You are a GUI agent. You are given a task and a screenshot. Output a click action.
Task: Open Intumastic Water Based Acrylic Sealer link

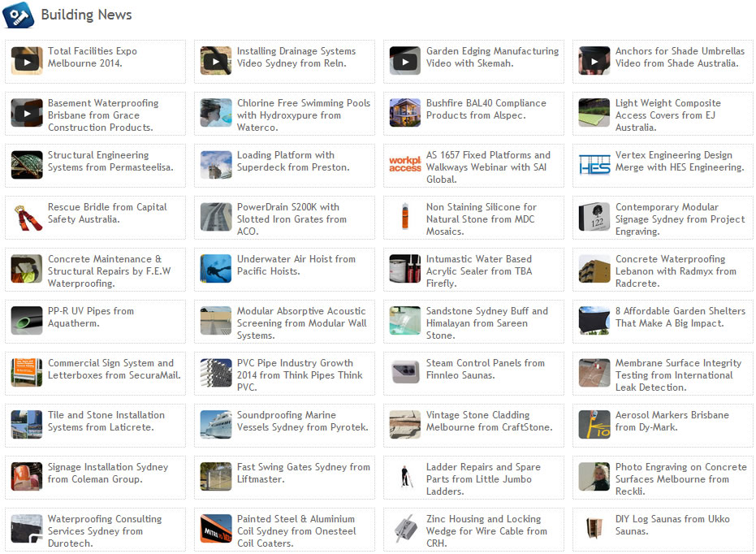coord(479,271)
